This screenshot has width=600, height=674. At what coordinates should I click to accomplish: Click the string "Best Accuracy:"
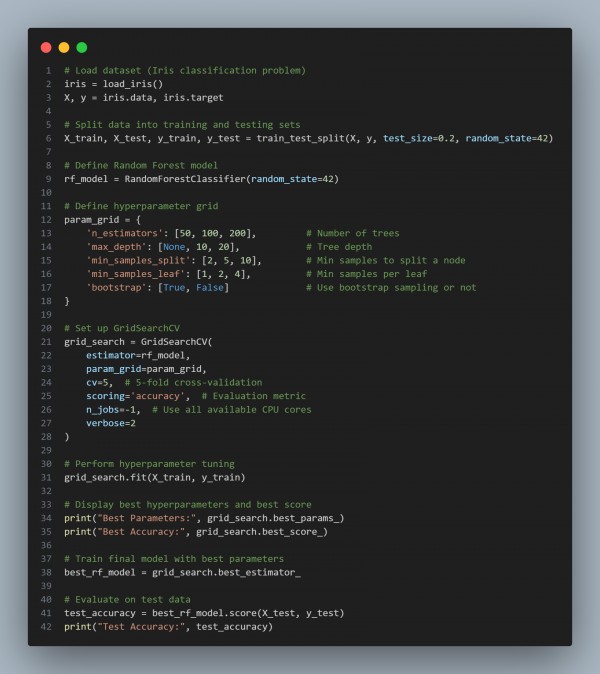141,532
